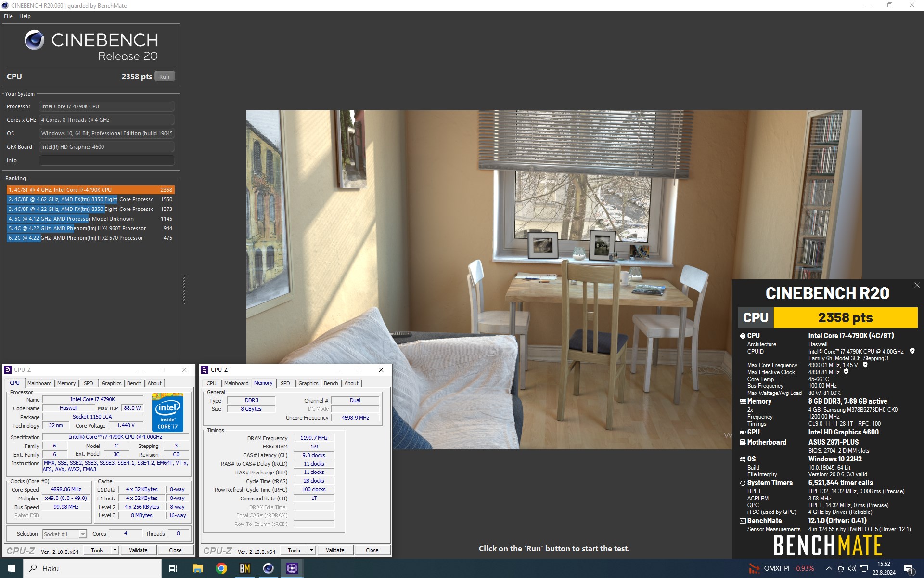Open Graphics tab in right CPU-Z window
924x578 pixels.
pyautogui.click(x=308, y=383)
